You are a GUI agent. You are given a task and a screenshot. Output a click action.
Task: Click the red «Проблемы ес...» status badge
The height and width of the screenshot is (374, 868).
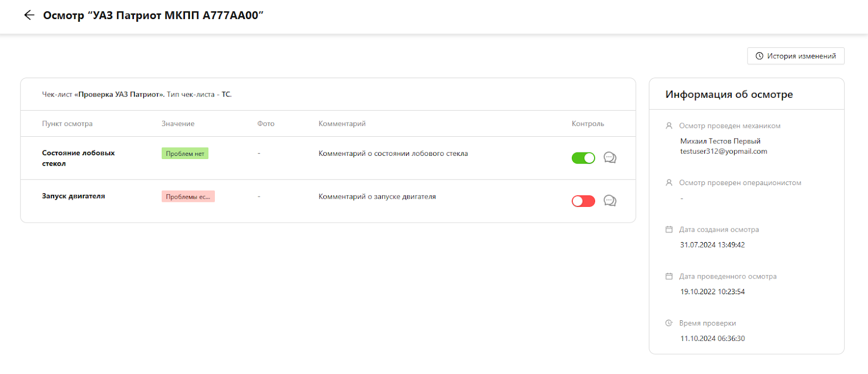point(188,196)
